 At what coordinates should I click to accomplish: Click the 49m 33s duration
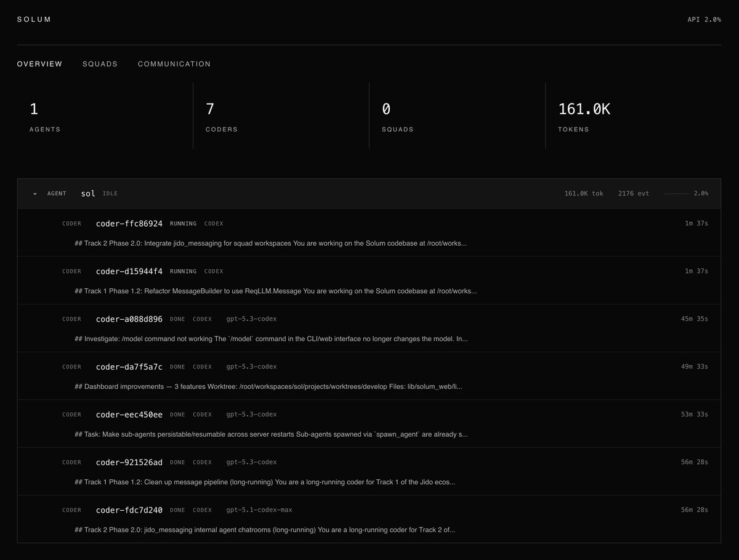[x=695, y=367]
